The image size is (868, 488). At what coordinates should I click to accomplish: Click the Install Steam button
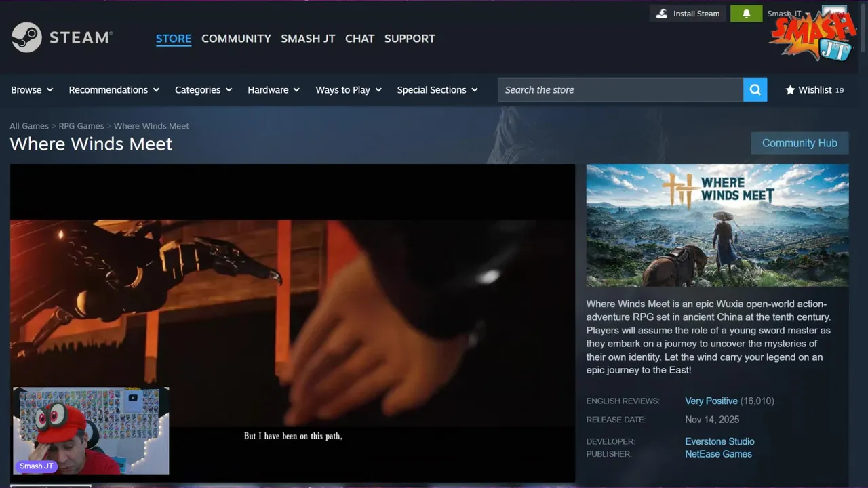[688, 14]
